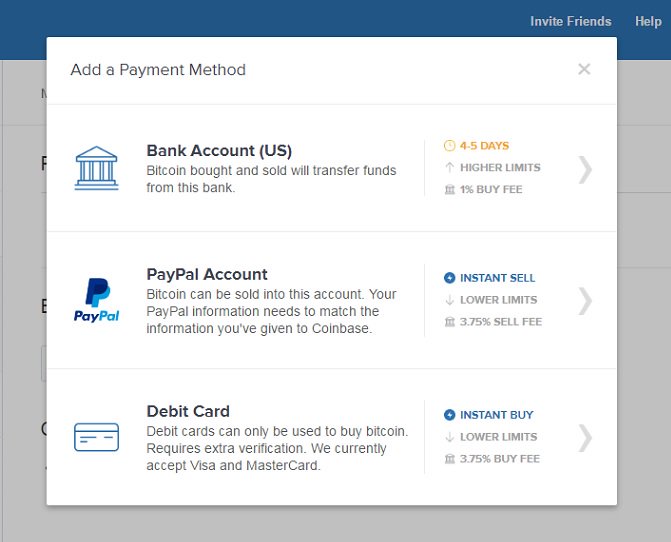
Task: Select the PayPal Account title
Action: coord(207,274)
